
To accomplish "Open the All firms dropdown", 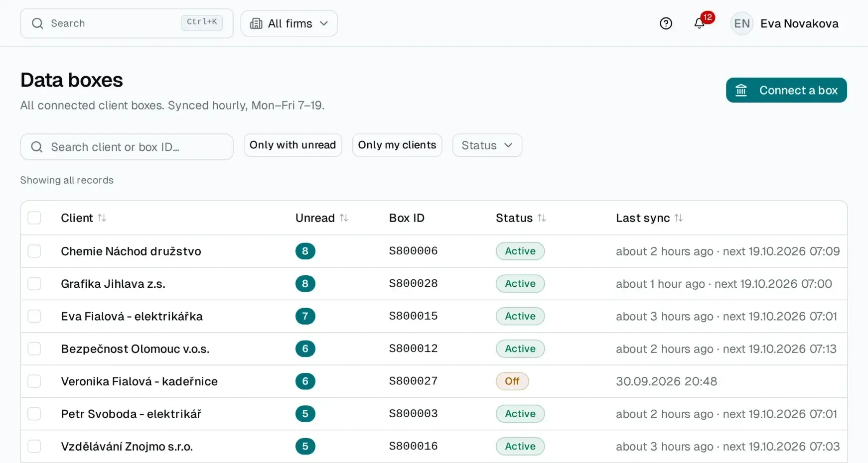I will click(289, 23).
